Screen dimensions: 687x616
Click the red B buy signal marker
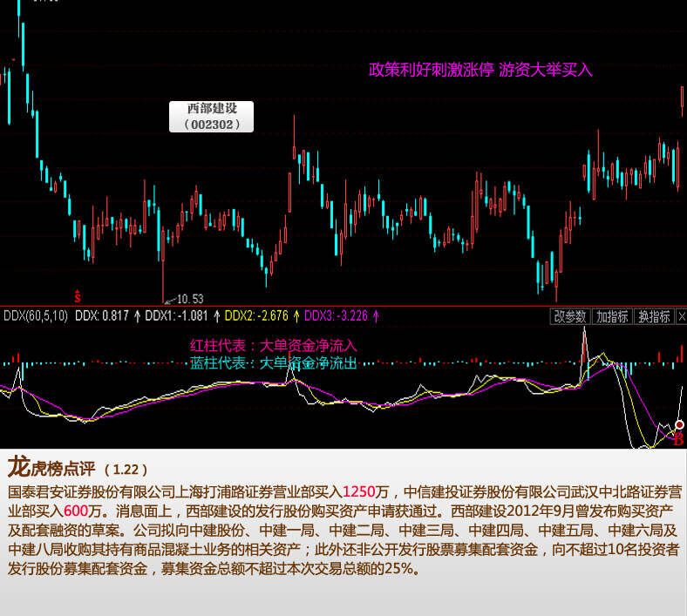(x=678, y=438)
